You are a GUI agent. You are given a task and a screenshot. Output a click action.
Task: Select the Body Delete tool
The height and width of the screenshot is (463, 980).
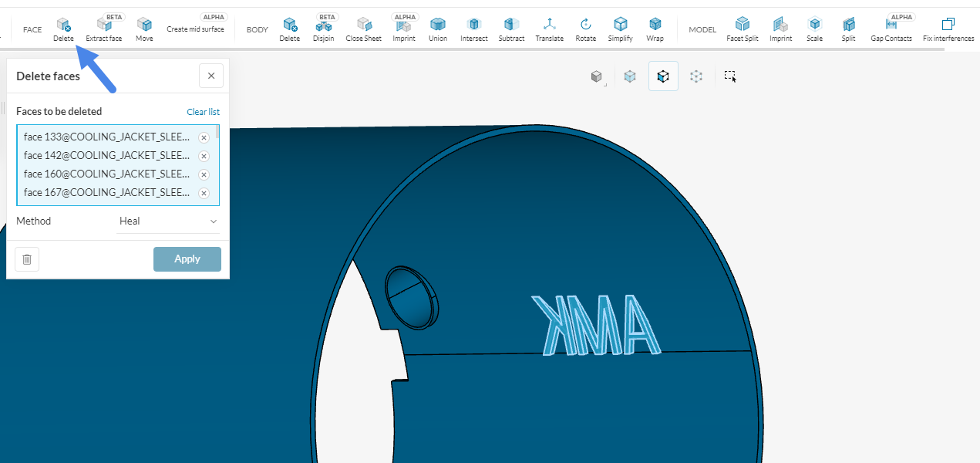(x=289, y=29)
